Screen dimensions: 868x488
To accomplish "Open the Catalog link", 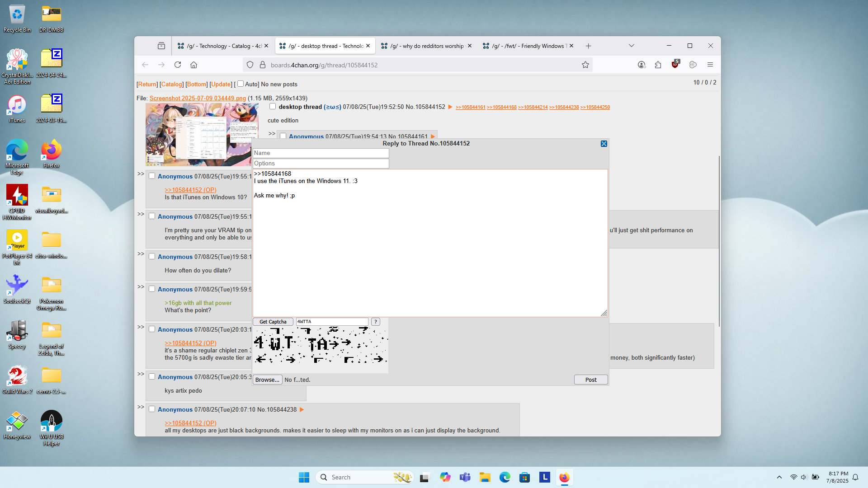I will pyautogui.click(x=172, y=84).
